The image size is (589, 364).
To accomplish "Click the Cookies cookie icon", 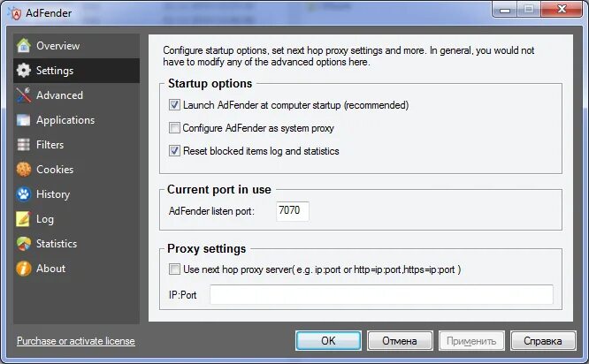I will click(x=24, y=170).
